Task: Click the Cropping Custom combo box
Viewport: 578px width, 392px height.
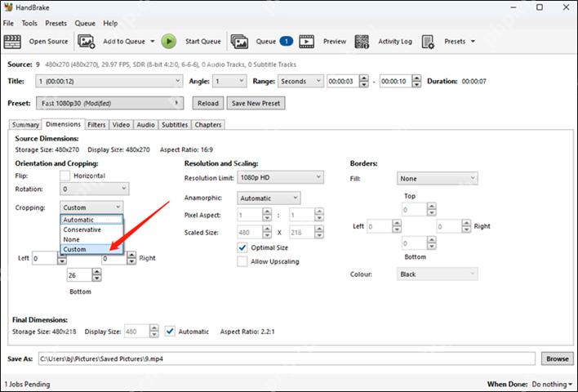Action: 91,207
